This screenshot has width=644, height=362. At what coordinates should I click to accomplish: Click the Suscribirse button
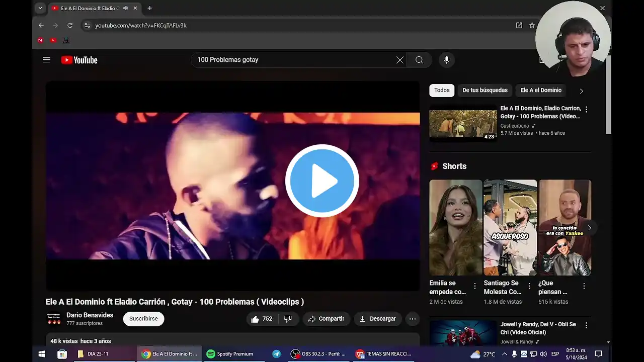[143, 319]
